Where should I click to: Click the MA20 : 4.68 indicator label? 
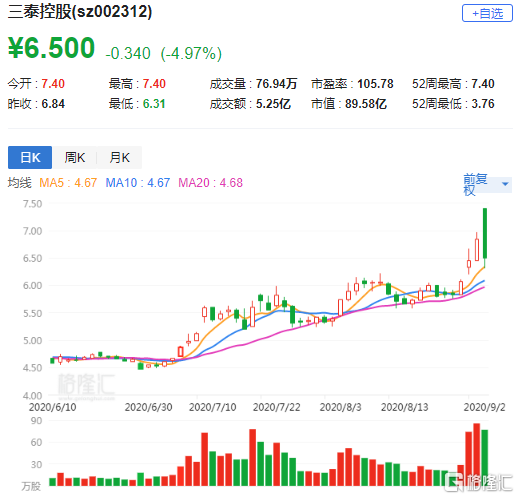pyautogui.click(x=210, y=183)
